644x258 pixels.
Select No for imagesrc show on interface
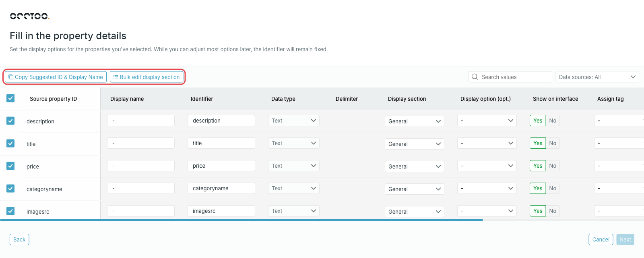pos(553,211)
